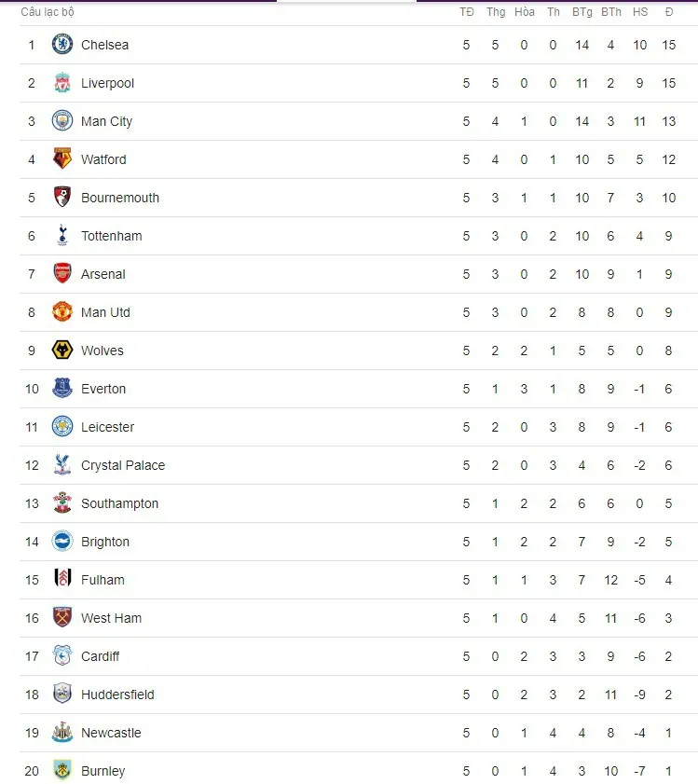Open the Crystal Palace eagle crest
The width and height of the screenshot is (698, 784).
[x=62, y=465]
